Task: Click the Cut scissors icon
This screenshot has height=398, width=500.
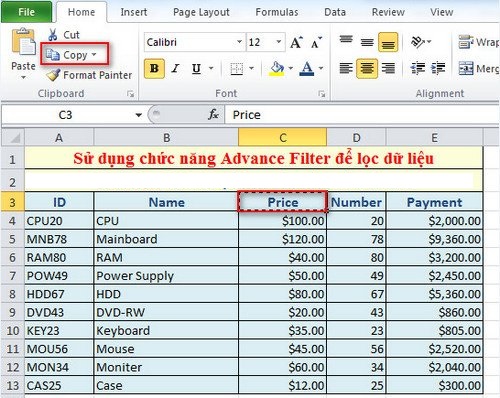Action: pyautogui.click(x=52, y=35)
